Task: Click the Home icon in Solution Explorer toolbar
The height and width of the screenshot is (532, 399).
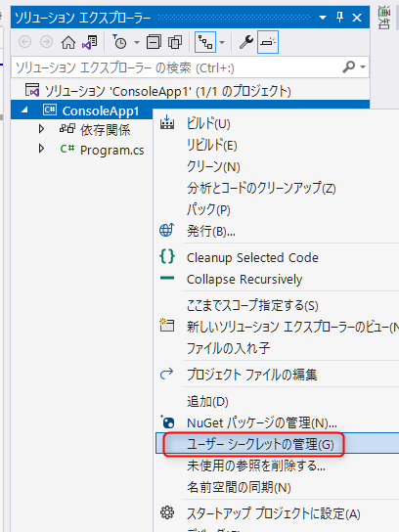Action: (68, 42)
